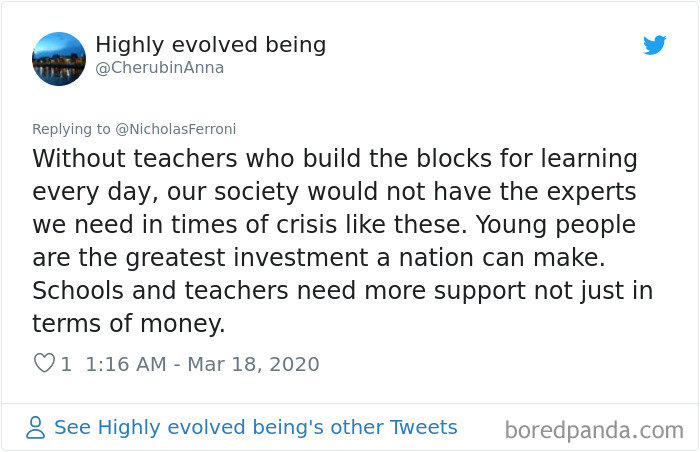Screen dimensions: 700x452
Task: Open the profile avatar photo
Action: click(59, 58)
